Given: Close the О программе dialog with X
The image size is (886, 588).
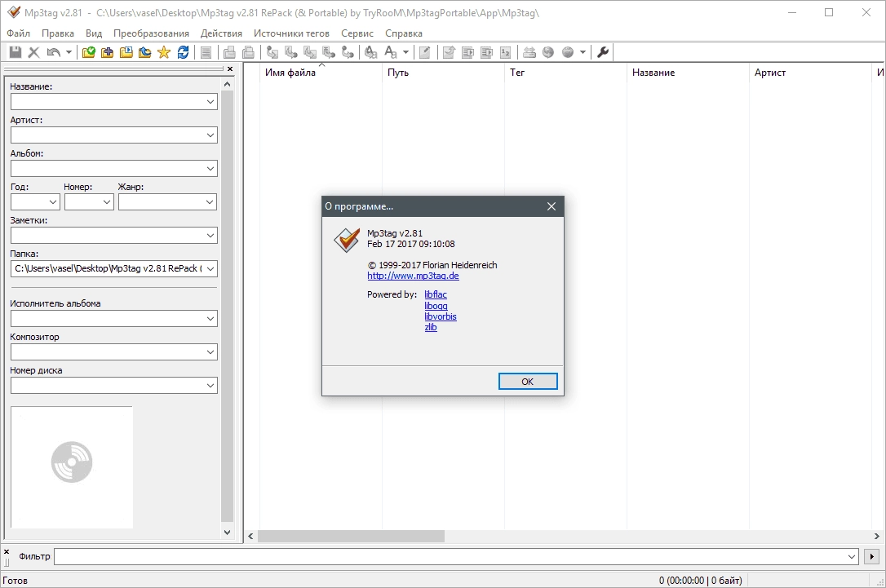Looking at the screenshot, I should (x=552, y=206).
